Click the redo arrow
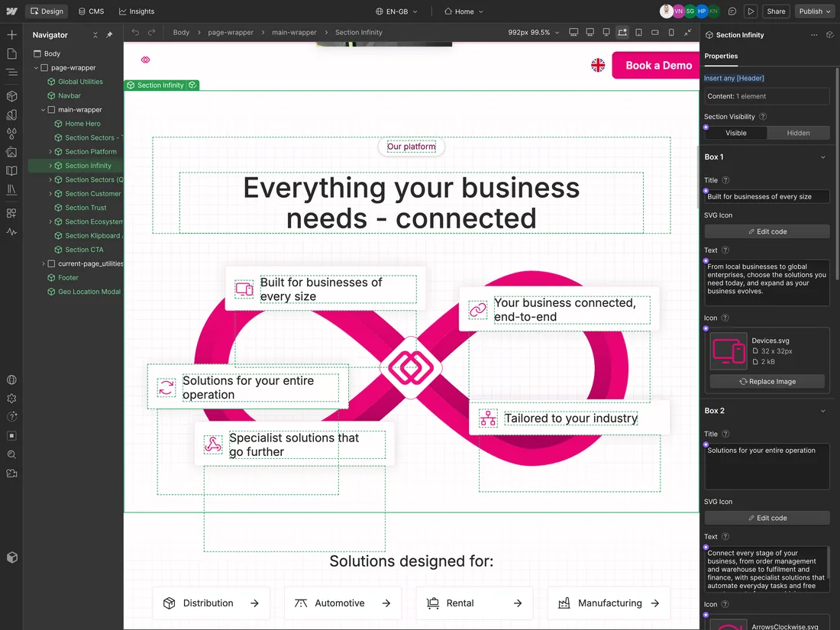Image resolution: width=840 pixels, height=630 pixels. click(152, 32)
